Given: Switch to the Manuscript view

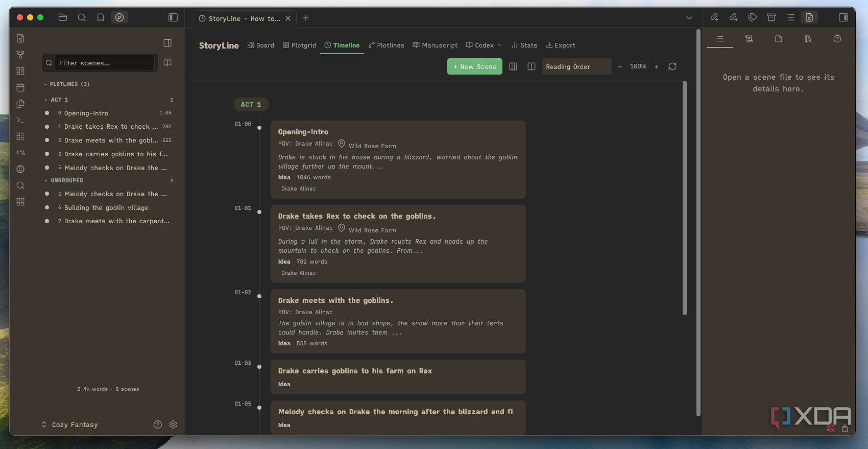Looking at the screenshot, I should point(435,45).
